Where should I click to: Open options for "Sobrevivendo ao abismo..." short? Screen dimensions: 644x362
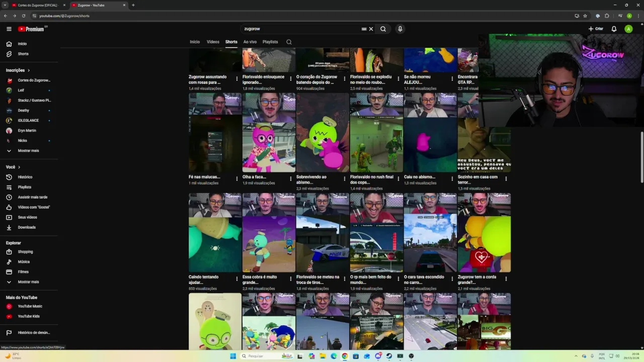click(344, 178)
